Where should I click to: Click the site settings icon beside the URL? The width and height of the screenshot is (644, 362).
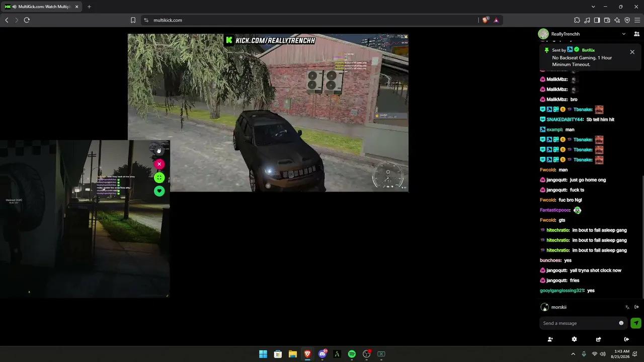(146, 20)
